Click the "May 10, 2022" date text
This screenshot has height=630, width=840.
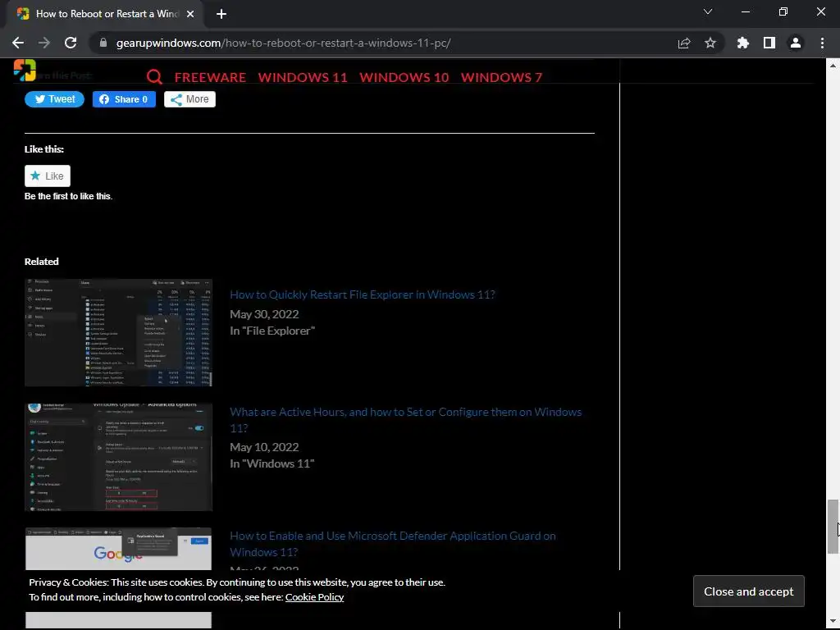pyautogui.click(x=264, y=447)
